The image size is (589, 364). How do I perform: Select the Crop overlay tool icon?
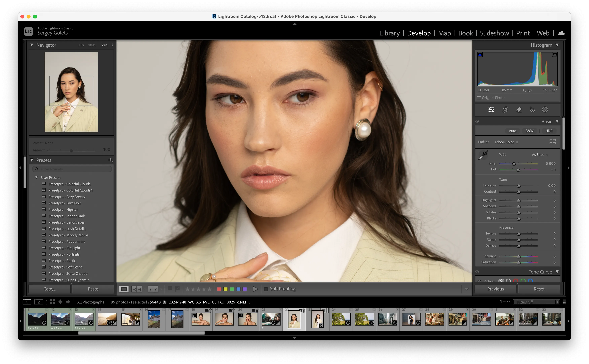tap(505, 110)
